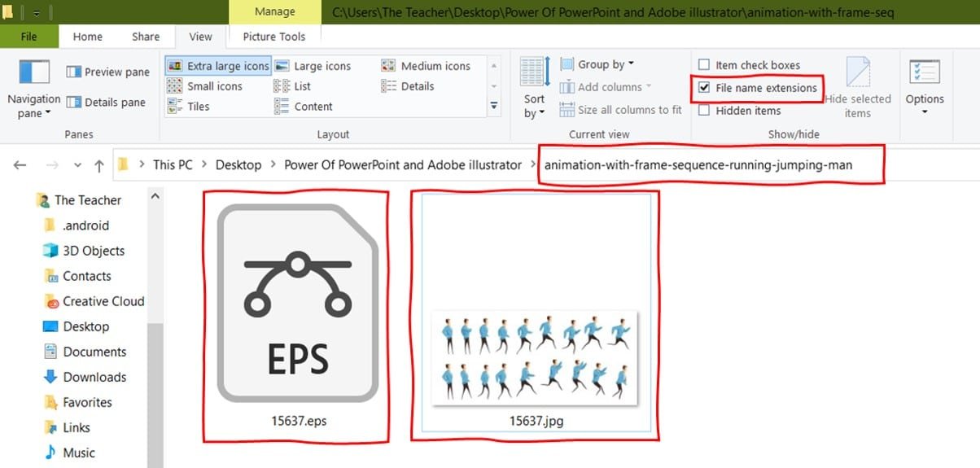Click This PC in address bar
This screenshot has width=980, height=468.
tap(173, 164)
